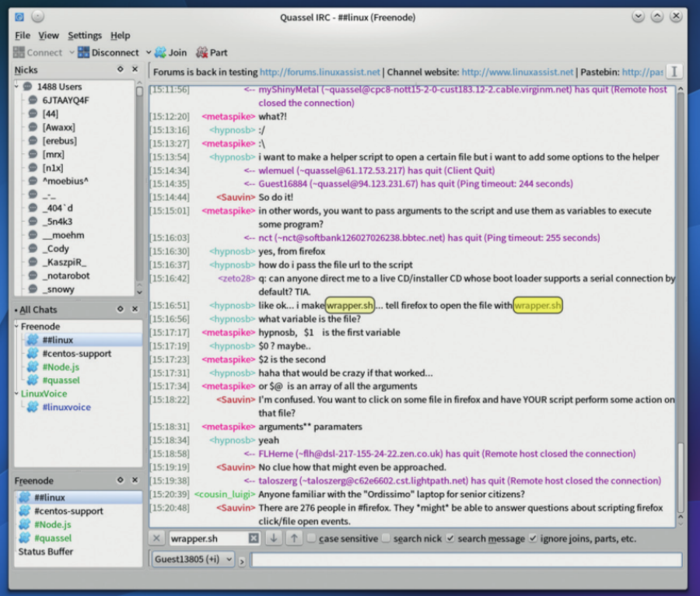
Task: Clear the wrapper.sh search text
Action: click(x=254, y=538)
